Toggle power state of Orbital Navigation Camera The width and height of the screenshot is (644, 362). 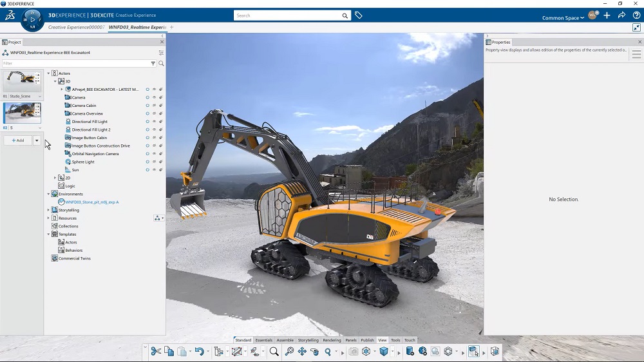[x=147, y=154]
